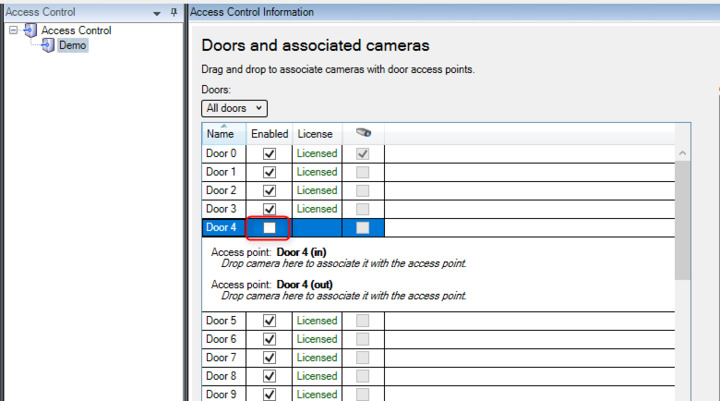Click the scroll up arrow of door list
720x401 pixels.
(x=683, y=154)
